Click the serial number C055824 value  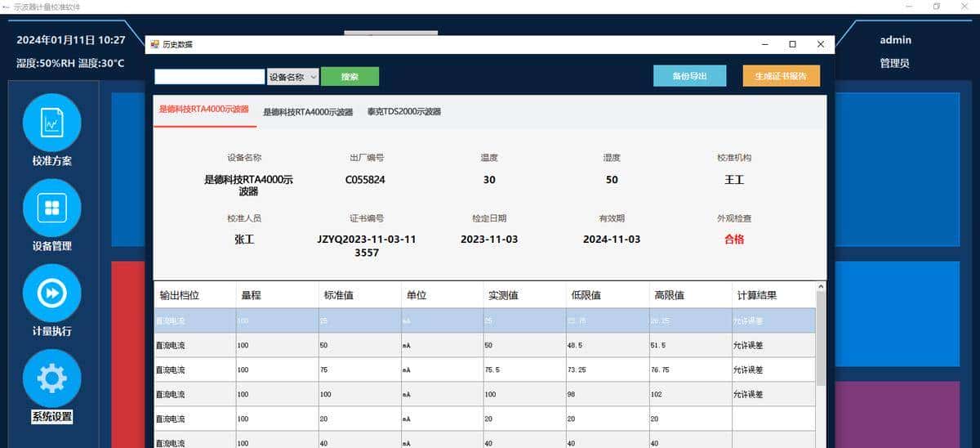pos(365,179)
